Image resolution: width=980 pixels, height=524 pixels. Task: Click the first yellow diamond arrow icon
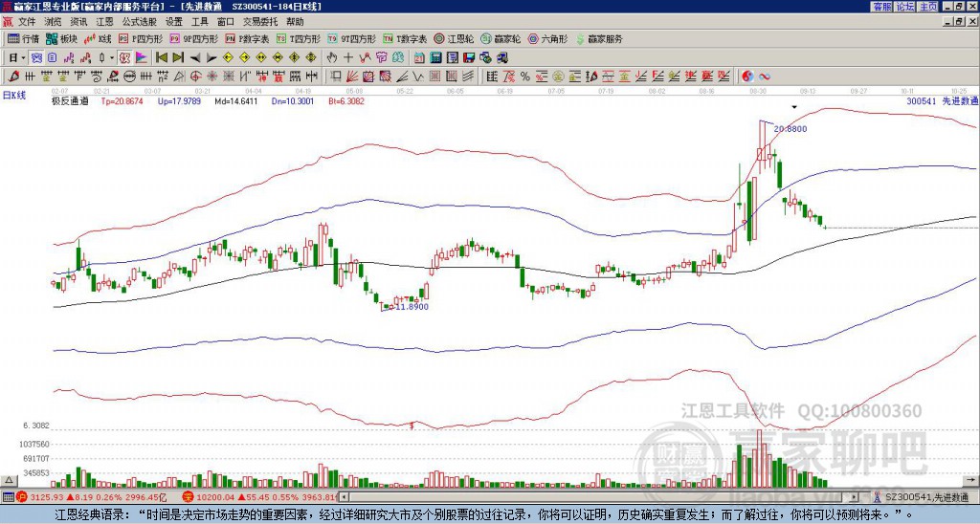228,58
